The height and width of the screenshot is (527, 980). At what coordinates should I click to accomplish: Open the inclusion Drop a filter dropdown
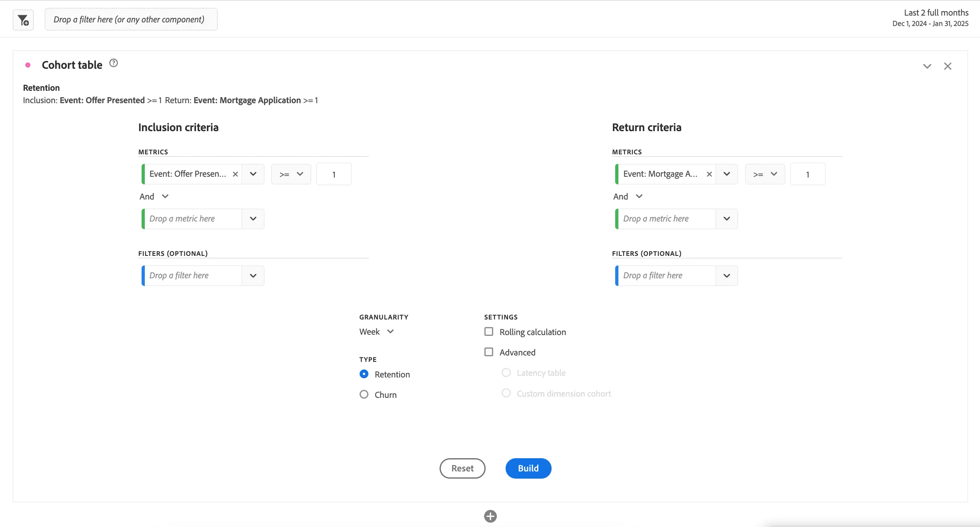click(253, 275)
